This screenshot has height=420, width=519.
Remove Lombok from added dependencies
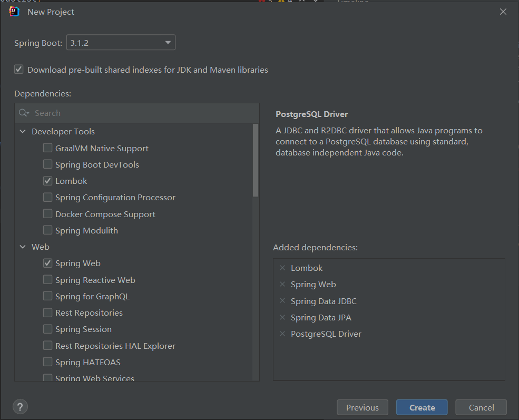pyautogui.click(x=282, y=268)
